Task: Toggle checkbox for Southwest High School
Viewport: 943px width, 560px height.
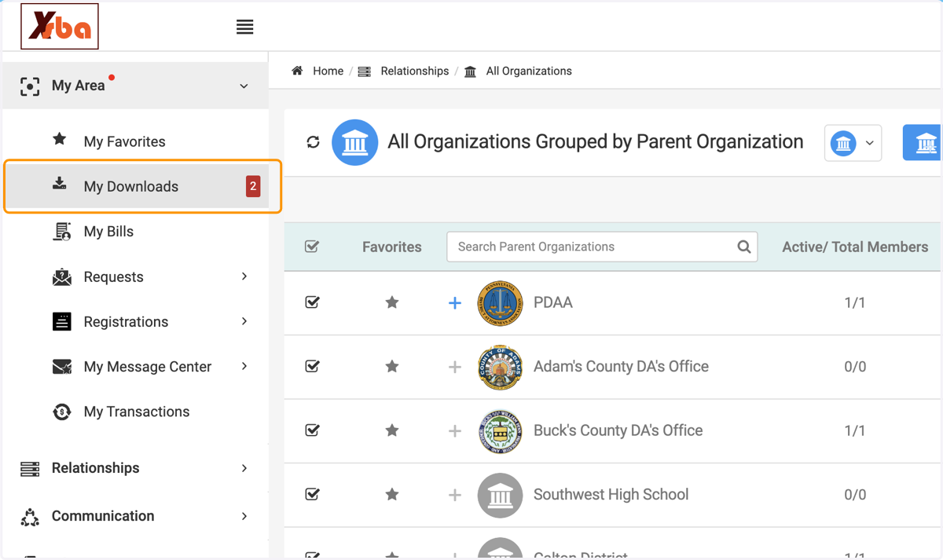Action: 312,494
